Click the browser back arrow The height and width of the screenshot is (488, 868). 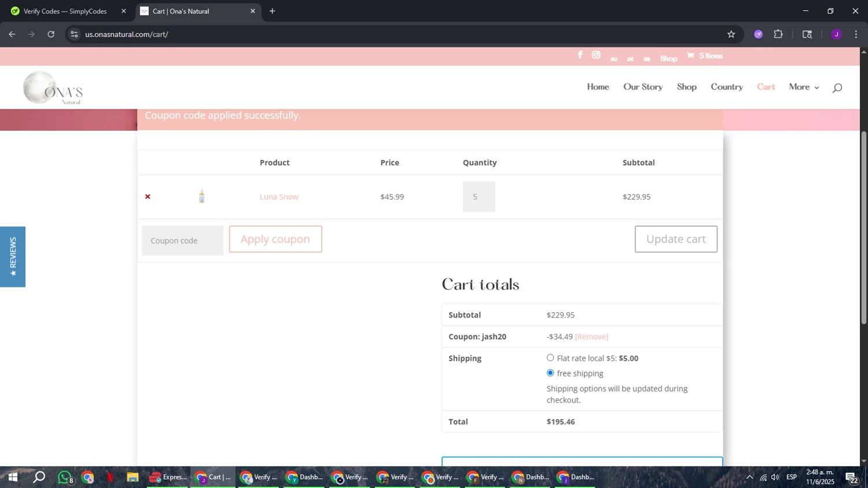[12, 34]
